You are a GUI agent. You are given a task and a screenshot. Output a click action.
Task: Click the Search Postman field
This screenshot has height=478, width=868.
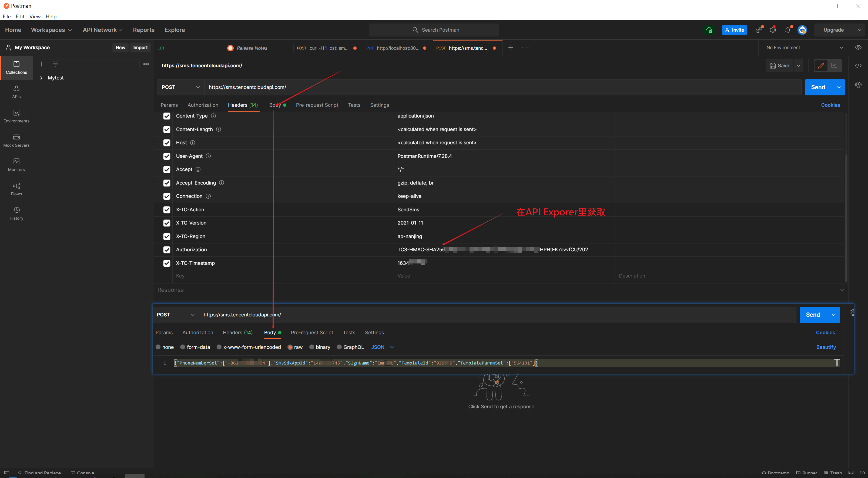pyautogui.click(x=434, y=30)
